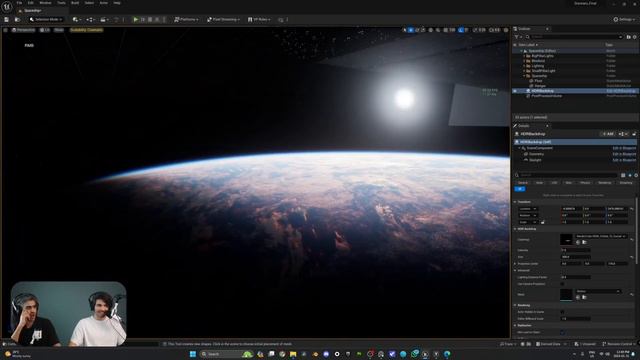
Task: Click the Lighting Distance Factor slider field
Action: coord(576,277)
